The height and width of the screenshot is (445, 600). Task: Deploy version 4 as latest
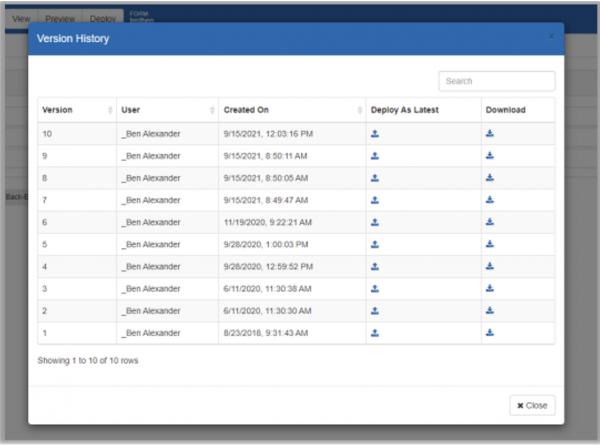click(375, 266)
